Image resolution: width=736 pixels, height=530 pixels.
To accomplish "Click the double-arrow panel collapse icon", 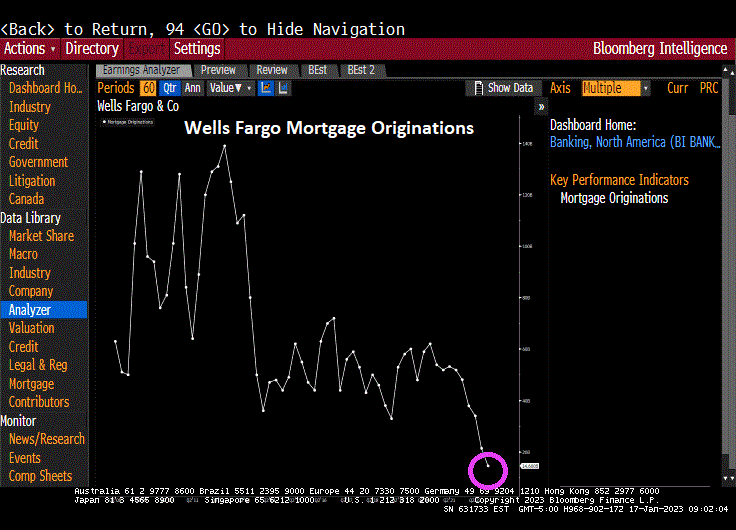I will coord(541,106).
